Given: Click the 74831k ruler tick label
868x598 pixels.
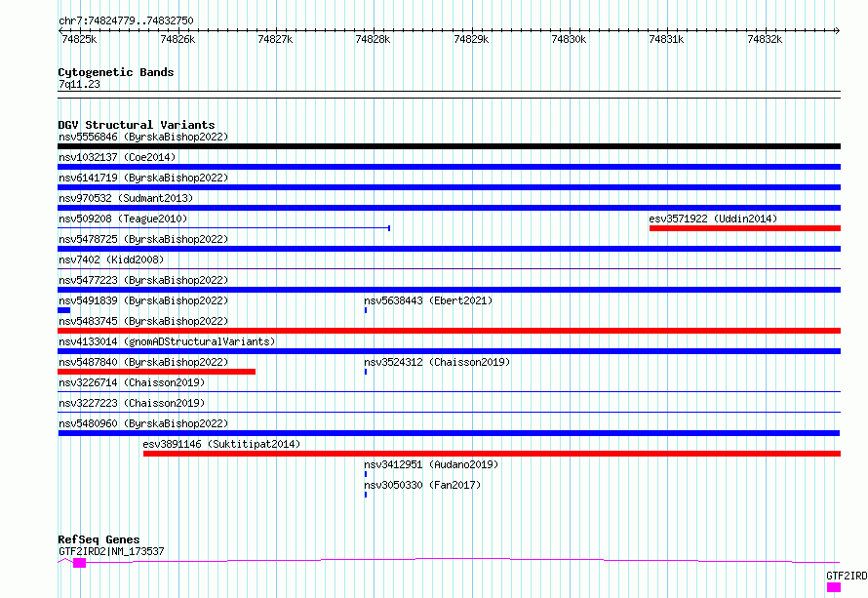Looking at the screenshot, I should click(x=666, y=39).
